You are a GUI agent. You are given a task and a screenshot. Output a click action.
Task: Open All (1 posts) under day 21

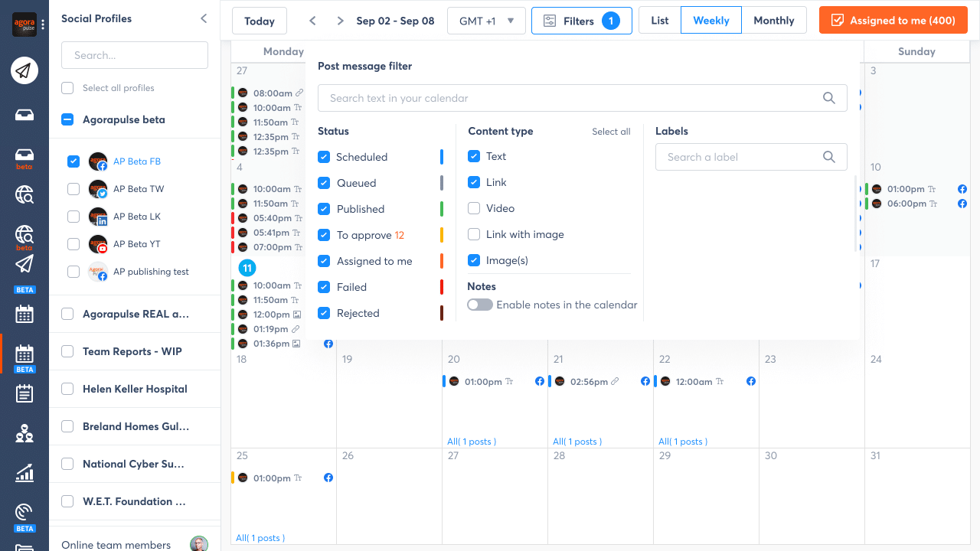(x=577, y=442)
